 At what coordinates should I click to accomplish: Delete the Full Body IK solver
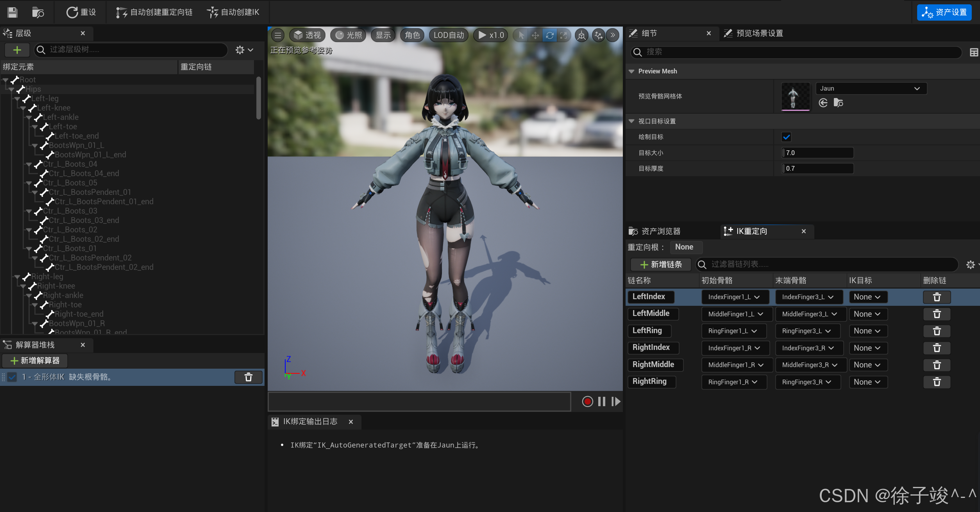click(248, 377)
